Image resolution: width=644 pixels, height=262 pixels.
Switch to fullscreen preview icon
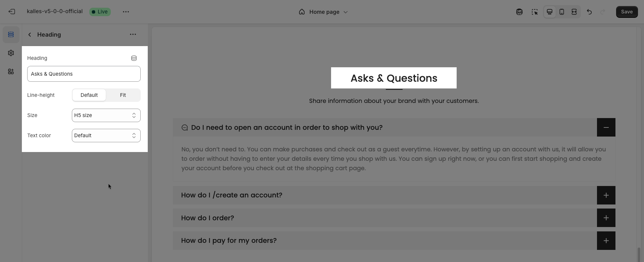(574, 12)
